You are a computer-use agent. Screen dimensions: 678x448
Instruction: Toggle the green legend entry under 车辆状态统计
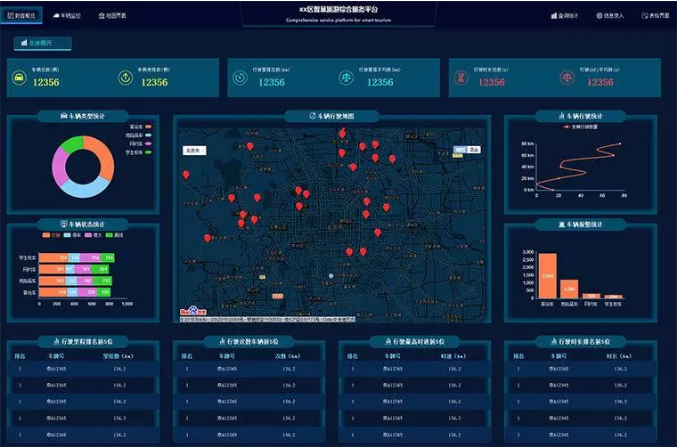[x=115, y=235]
